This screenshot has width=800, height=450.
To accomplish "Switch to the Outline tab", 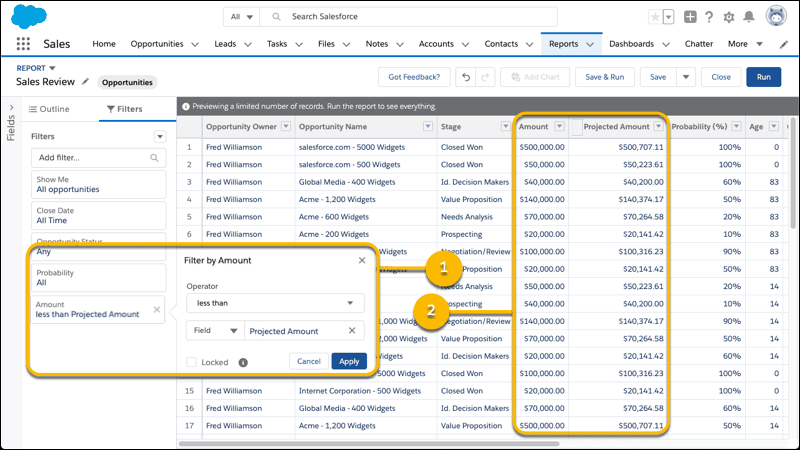I will coord(49,109).
